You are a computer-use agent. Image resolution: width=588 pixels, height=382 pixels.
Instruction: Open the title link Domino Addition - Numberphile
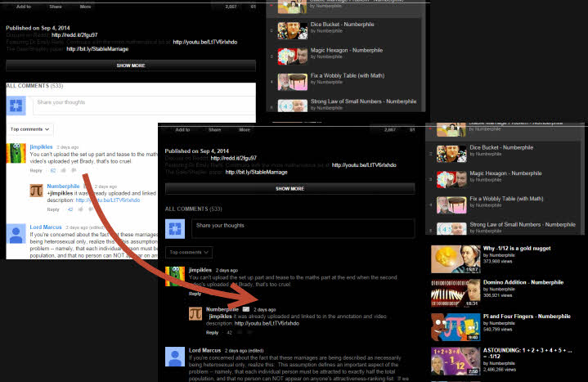(x=523, y=282)
